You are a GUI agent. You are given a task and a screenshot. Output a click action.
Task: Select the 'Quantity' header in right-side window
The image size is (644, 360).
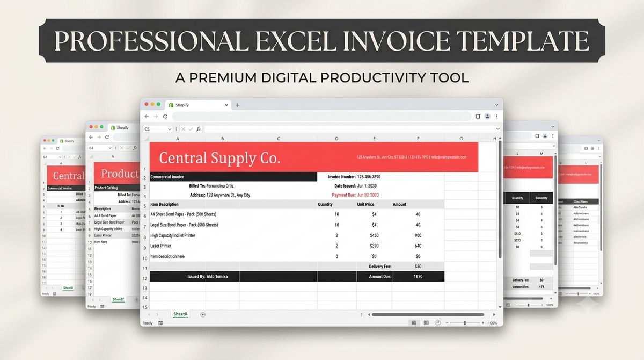517,198
